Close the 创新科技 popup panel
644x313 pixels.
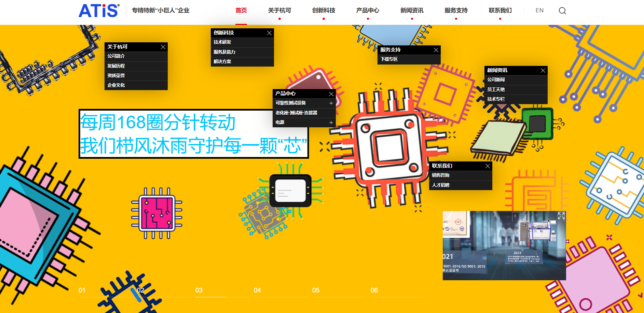pos(269,33)
